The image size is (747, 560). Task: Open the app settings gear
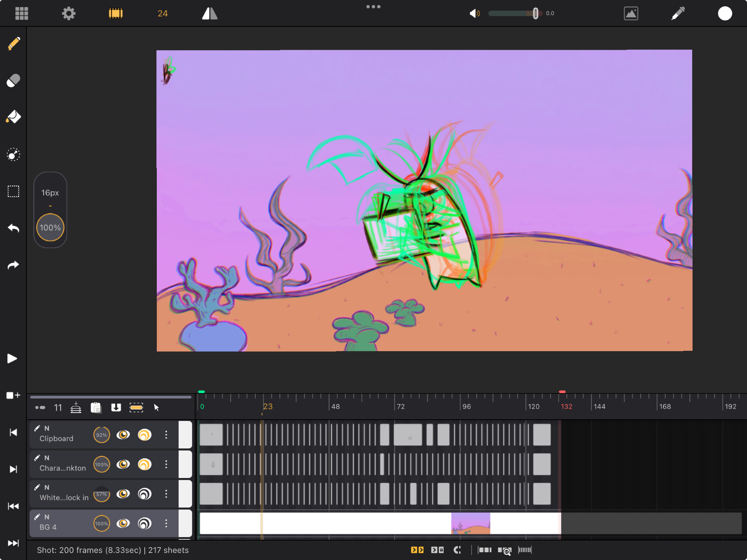pyautogui.click(x=69, y=13)
